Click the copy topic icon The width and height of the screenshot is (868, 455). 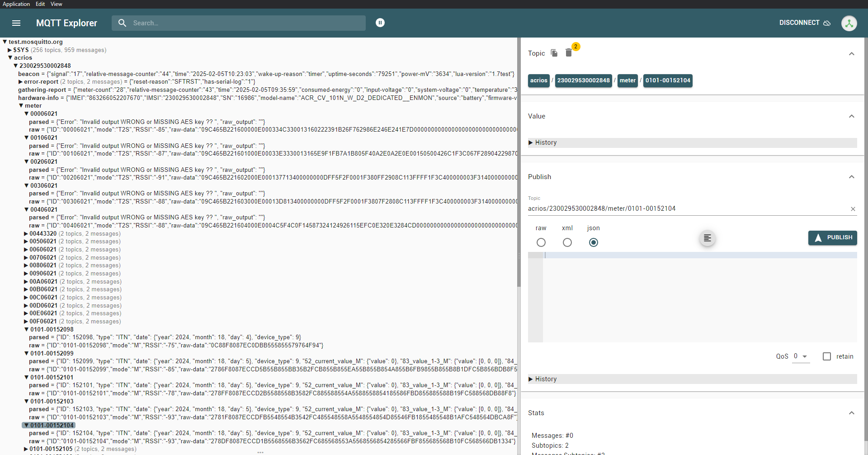coord(554,53)
